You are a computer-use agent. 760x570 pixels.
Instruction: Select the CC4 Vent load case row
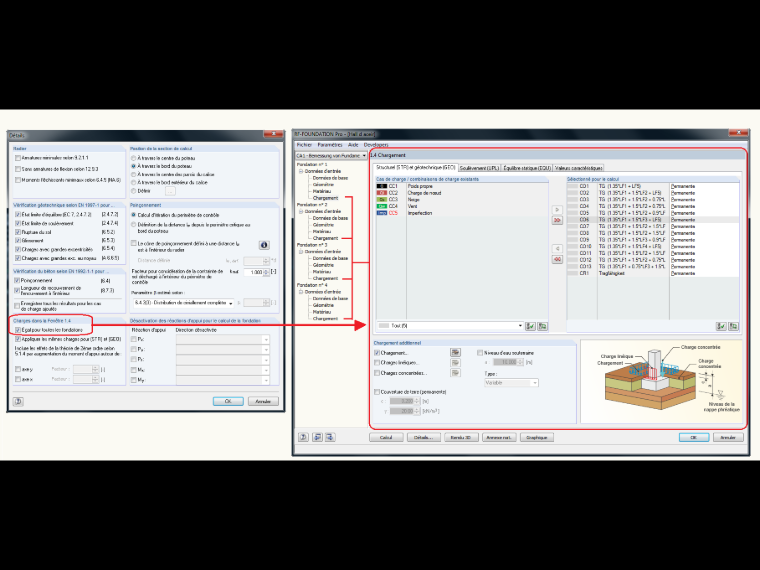[x=461, y=206]
